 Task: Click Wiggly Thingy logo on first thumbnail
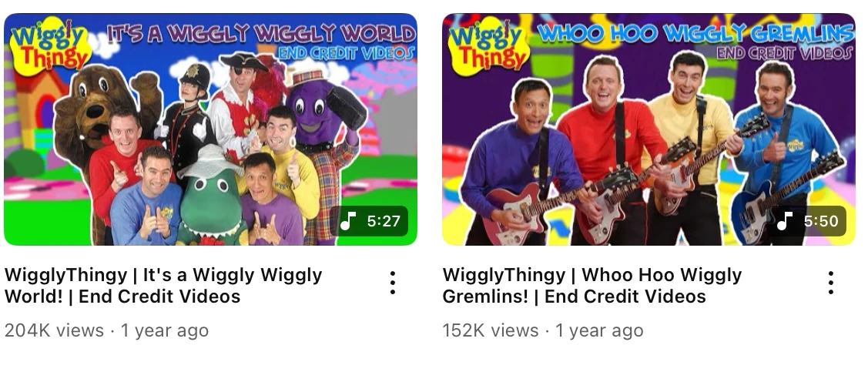[x=49, y=43]
